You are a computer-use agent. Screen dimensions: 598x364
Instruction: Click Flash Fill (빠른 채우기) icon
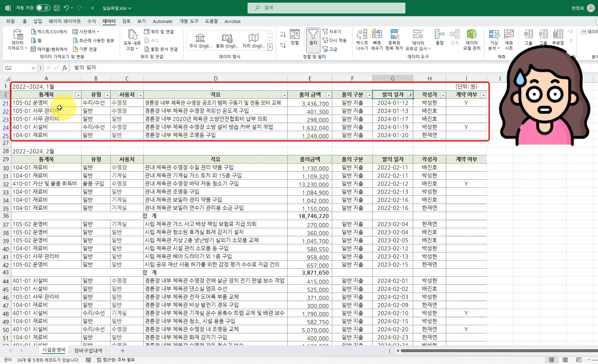point(377,35)
